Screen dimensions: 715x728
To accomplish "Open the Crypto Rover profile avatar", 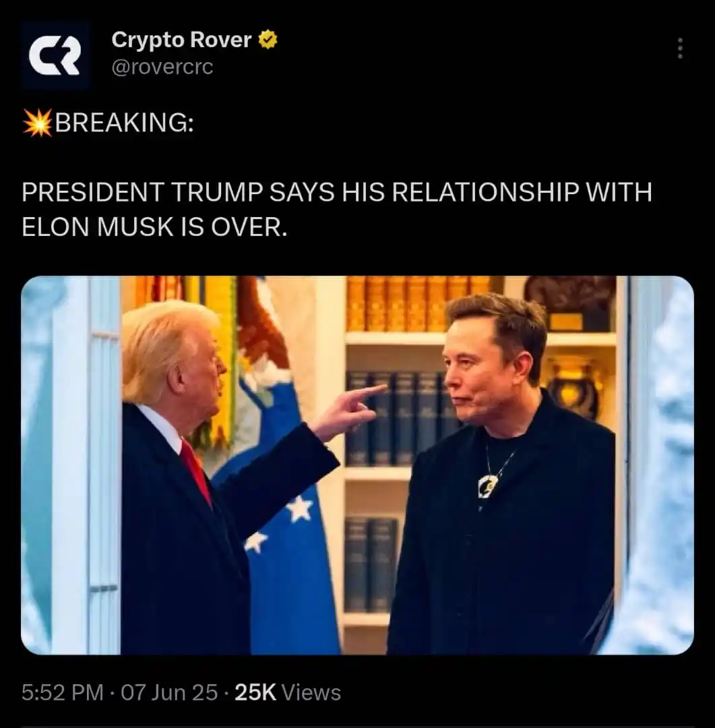I will (x=55, y=55).
